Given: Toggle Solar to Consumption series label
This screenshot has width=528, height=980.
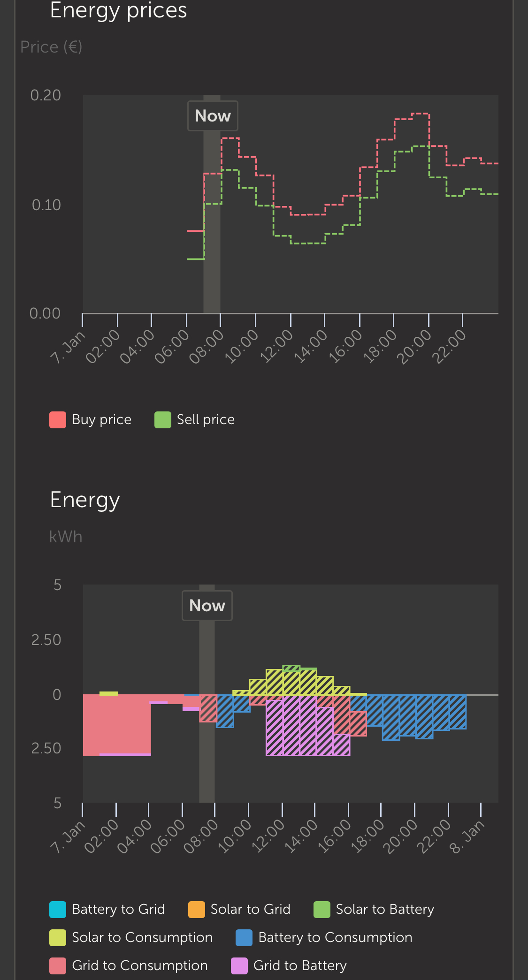Looking at the screenshot, I should coord(142,938).
